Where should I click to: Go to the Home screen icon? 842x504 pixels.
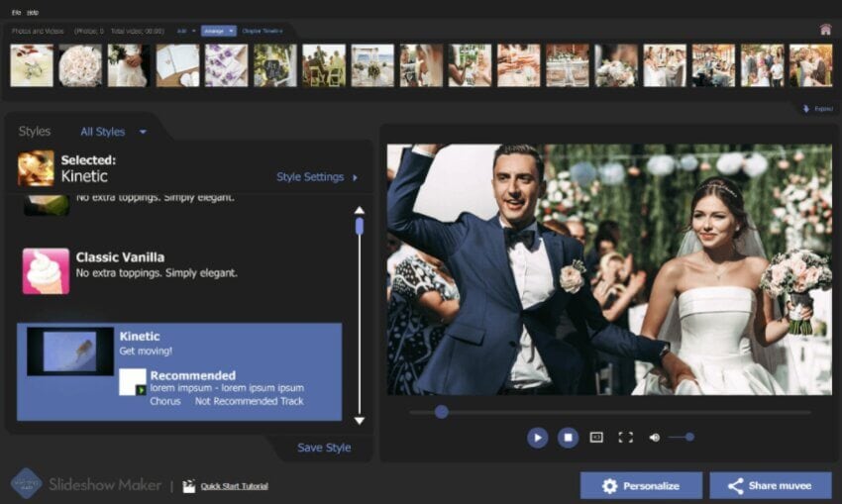click(x=825, y=30)
